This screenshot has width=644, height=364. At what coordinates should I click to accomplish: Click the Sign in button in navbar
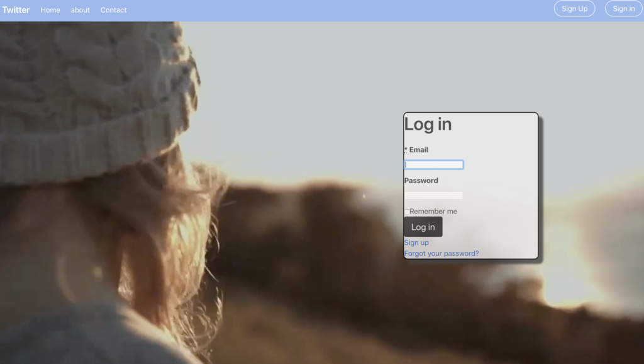(x=623, y=9)
